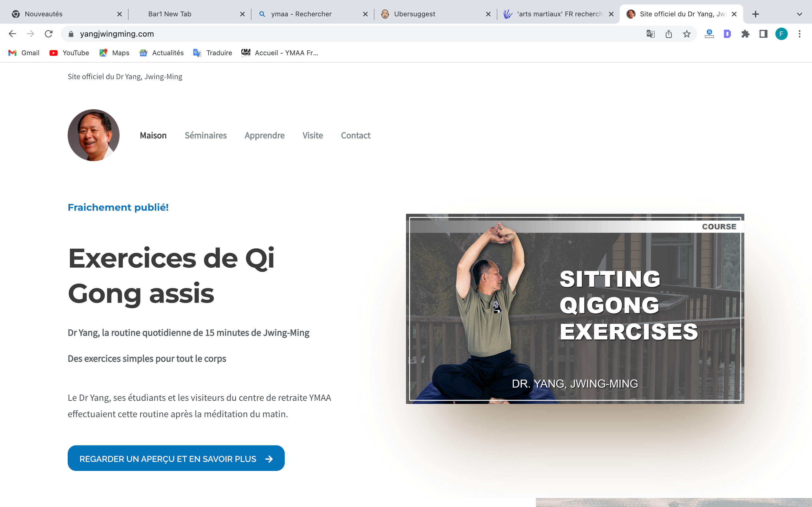Expand the tab search chevron
Screen dimensions: 812x507
pos(800,14)
